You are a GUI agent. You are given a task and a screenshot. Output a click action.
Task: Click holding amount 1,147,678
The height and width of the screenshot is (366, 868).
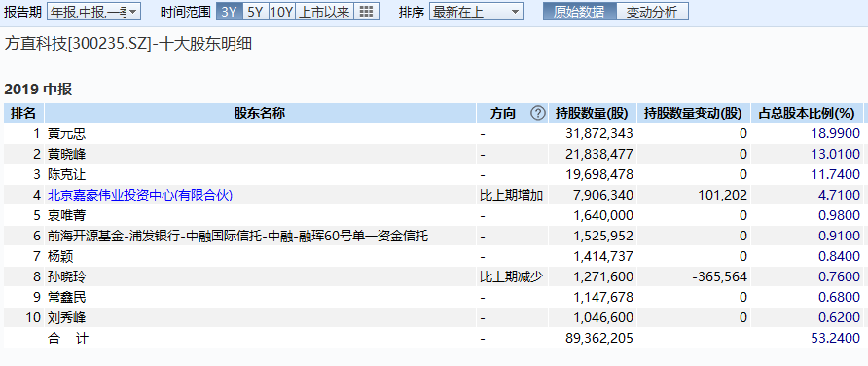[603, 297]
